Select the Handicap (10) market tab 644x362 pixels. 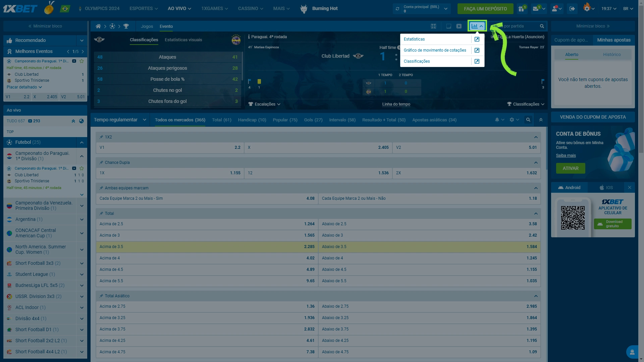coord(252,120)
